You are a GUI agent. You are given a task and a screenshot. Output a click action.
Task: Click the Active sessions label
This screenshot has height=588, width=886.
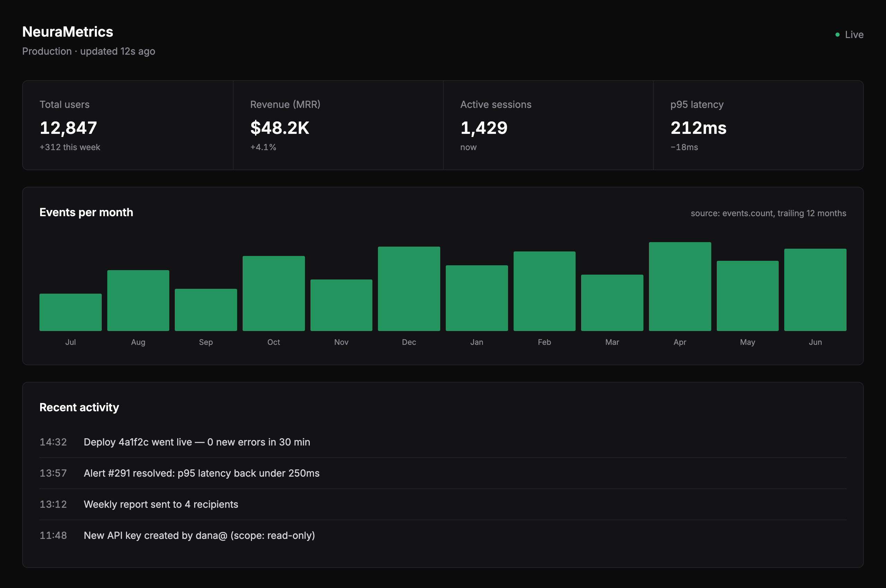click(x=496, y=104)
